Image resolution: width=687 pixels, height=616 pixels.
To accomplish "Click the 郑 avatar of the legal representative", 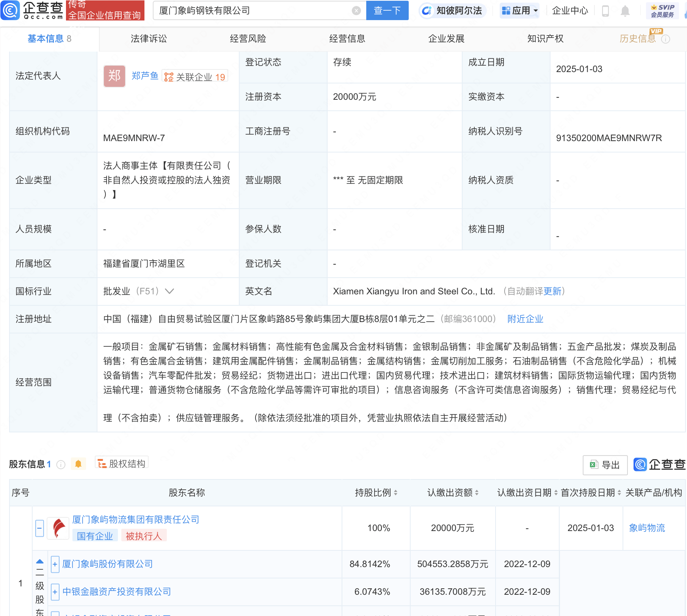I will pyautogui.click(x=114, y=76).
